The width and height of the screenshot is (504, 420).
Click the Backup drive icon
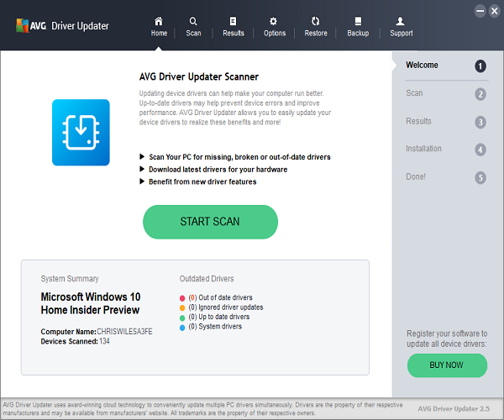pos(358,21)
